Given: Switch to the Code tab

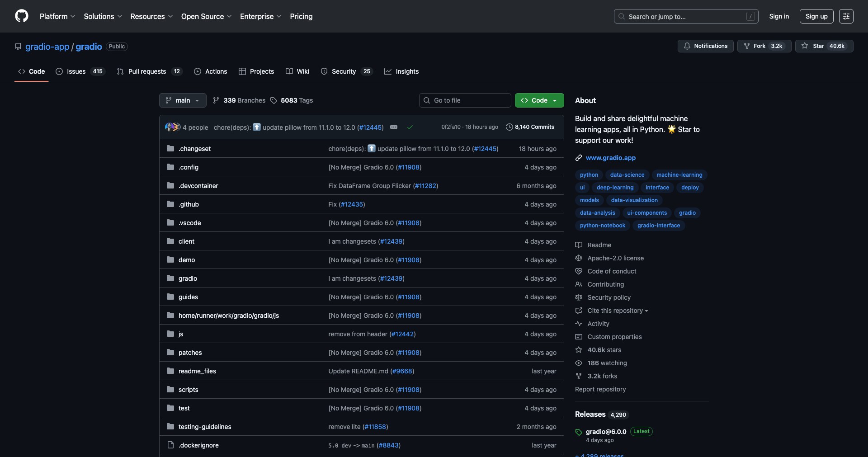Looking at the screenshot, I should click(32, 71).
